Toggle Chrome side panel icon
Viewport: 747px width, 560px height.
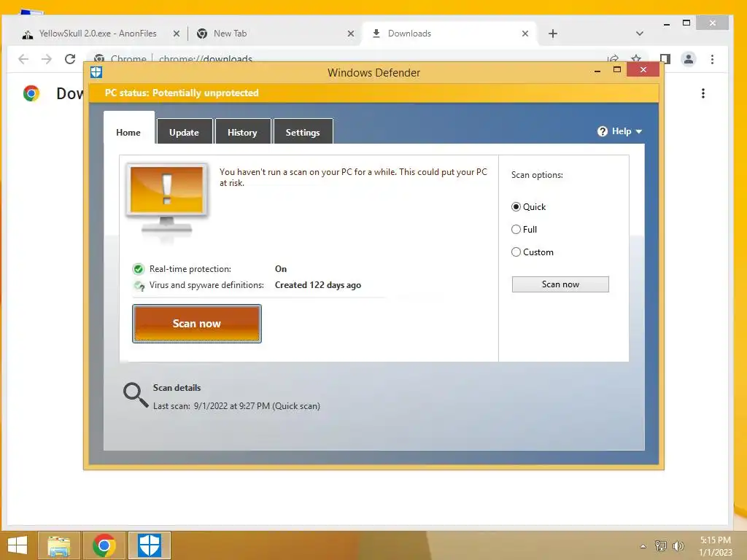(x=665, y=59)
